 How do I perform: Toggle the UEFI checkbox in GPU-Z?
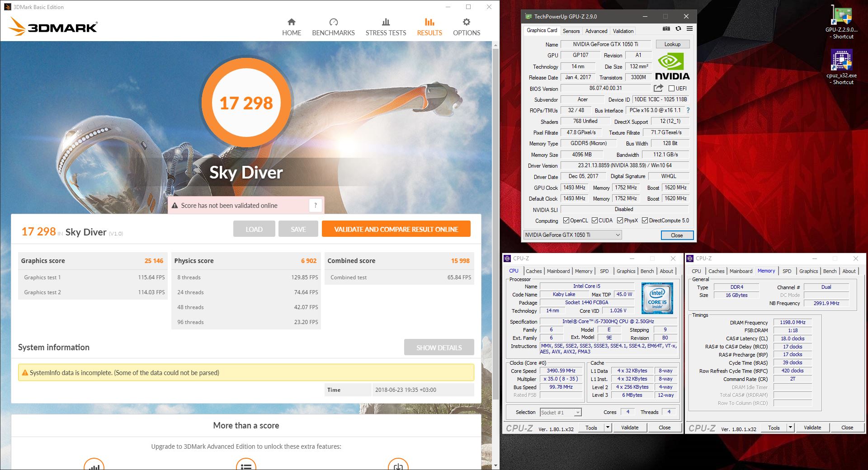coord(671,89)
